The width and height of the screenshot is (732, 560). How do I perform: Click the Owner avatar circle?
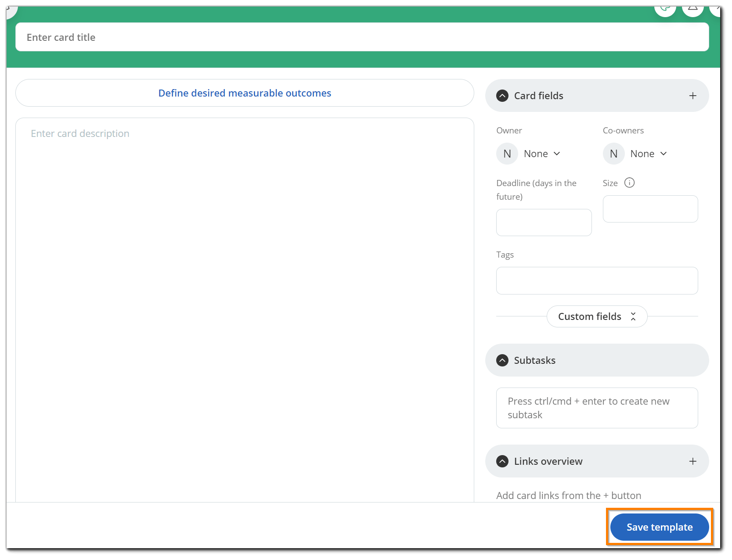[x=507, y=153]
